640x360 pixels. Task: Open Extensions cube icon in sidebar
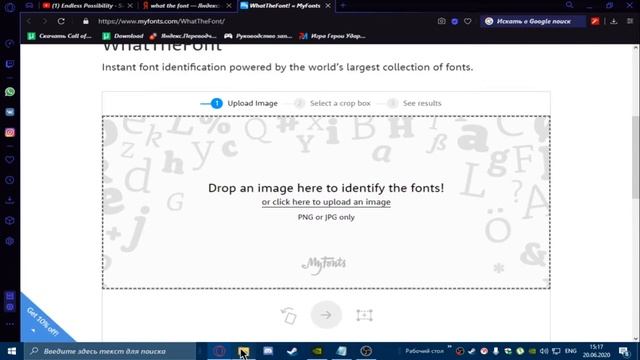coord(10,221)
